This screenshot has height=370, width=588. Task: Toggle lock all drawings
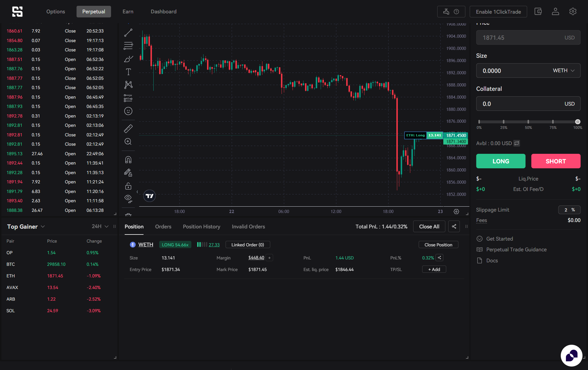128,186
